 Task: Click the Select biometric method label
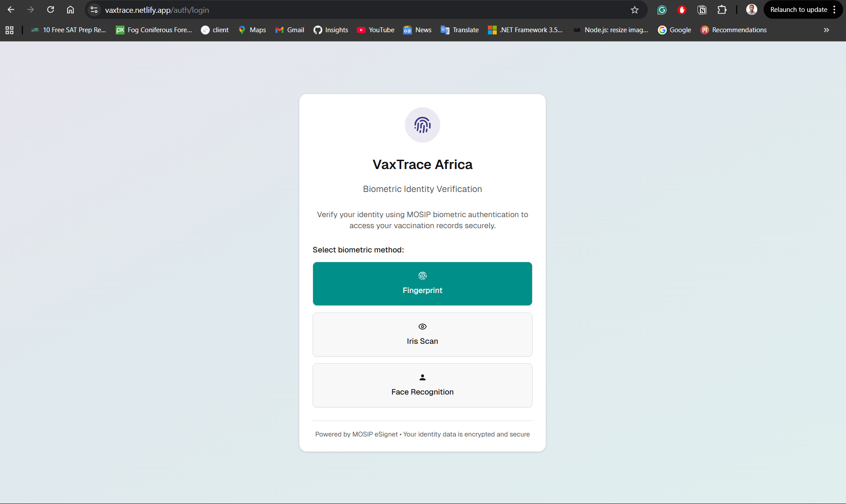[358, 250]
